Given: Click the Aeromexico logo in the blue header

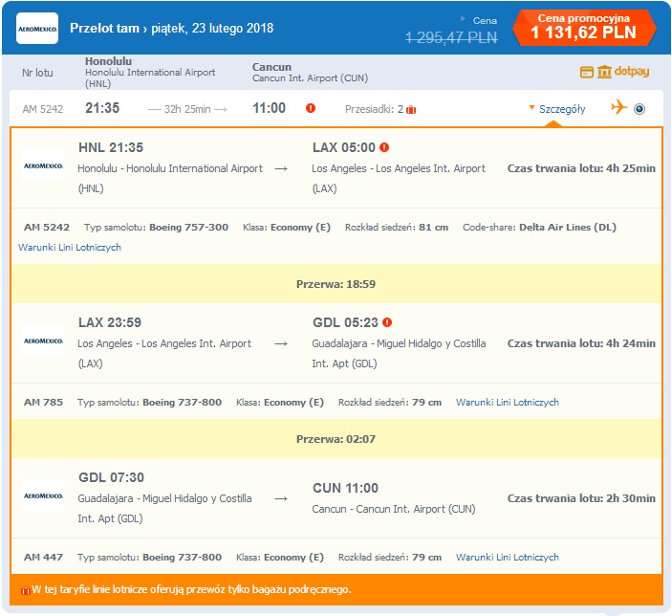Looking at the screenshot, I should (37, 29).
